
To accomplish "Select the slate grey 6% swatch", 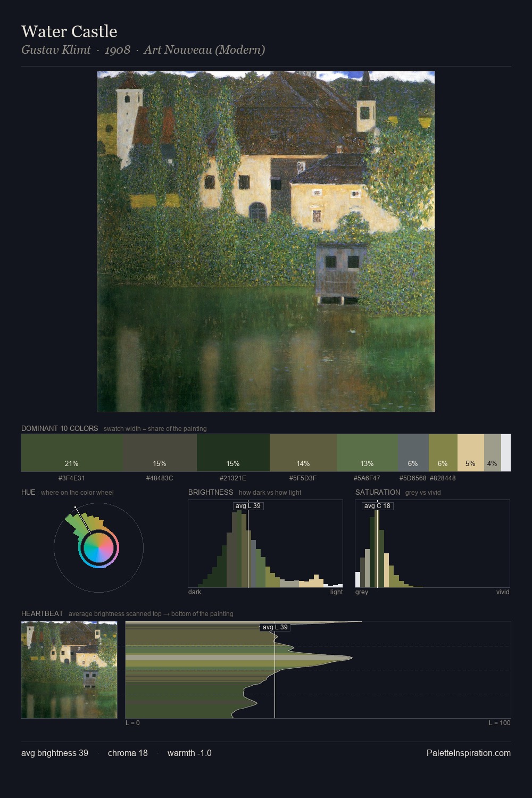I will coord(413,453).
